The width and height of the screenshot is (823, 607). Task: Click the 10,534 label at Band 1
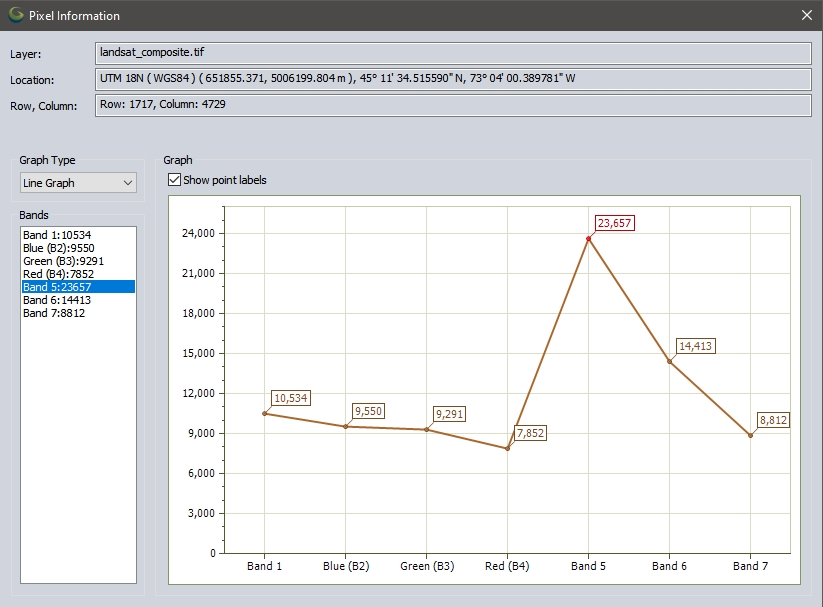291,398
